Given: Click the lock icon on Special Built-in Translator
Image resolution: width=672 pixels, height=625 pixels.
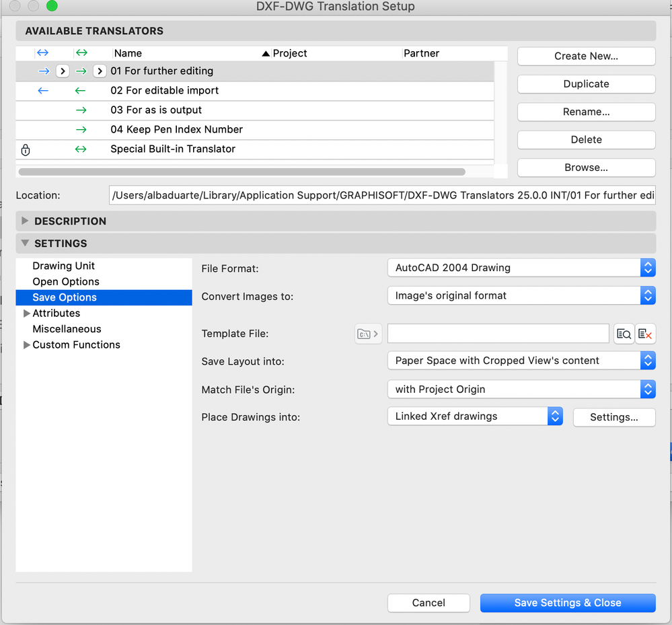Looking at the screenshot, I should (x=26, y=149).
